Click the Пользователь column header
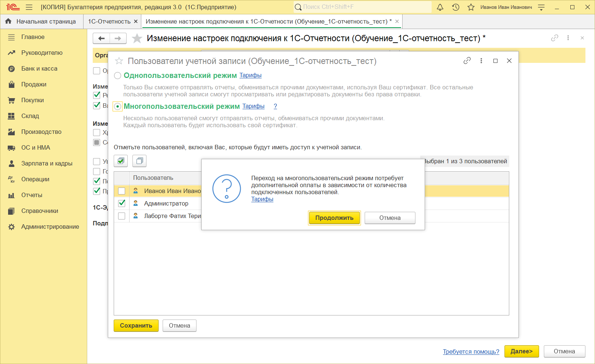Image resolution: width=595 pixels, height=364 pixels. click(153, 178)
